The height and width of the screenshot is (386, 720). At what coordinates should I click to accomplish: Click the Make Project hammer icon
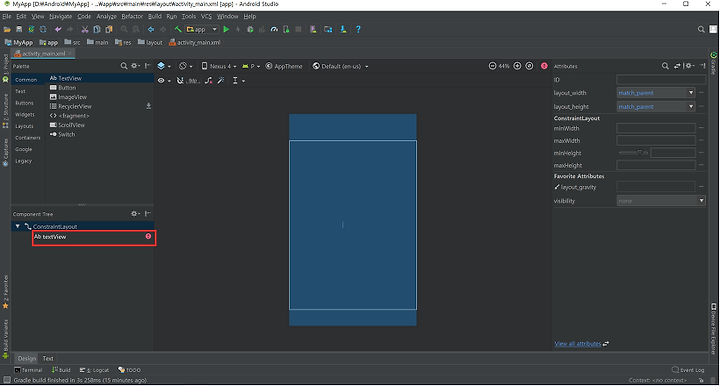tap(178, 29)
